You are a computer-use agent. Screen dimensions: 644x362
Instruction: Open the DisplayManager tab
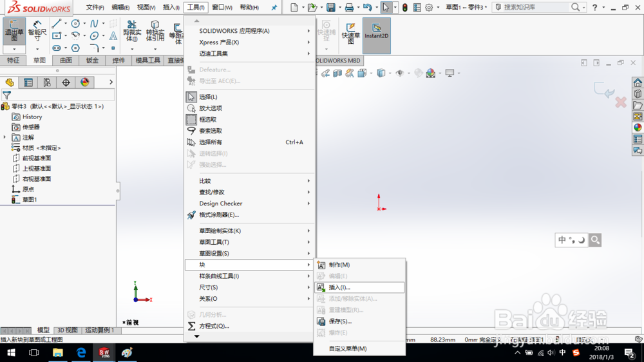[84, 82]
